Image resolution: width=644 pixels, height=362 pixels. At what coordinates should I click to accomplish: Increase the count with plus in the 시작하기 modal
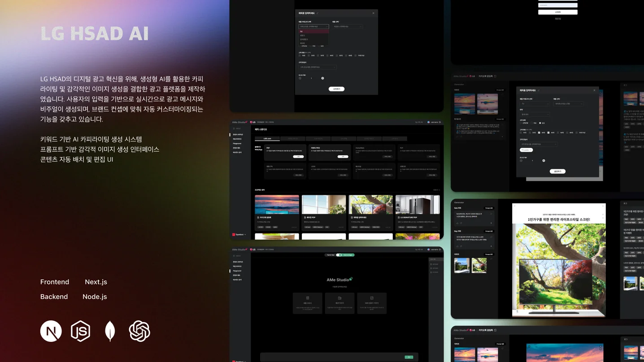322,78
